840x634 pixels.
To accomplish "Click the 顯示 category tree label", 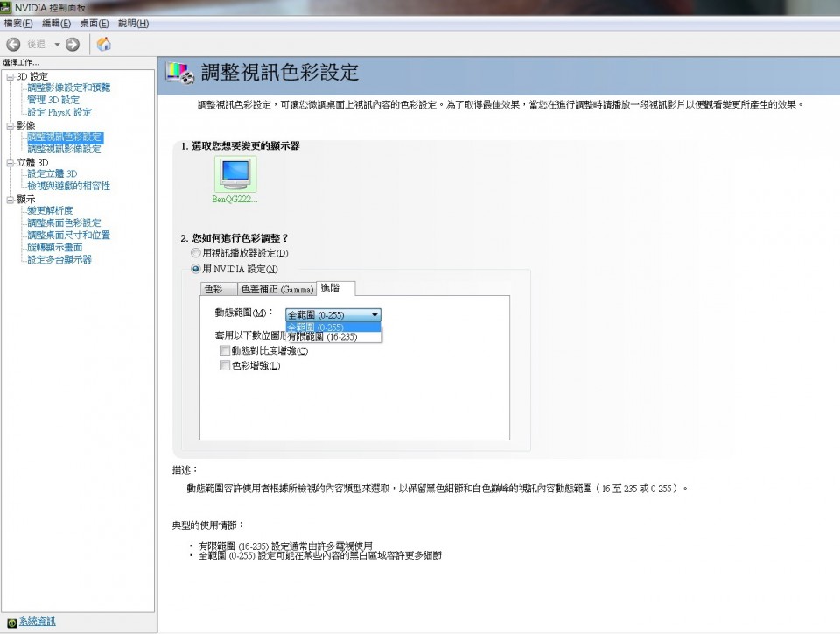I will pyautogui.click(x=25, y=200).
